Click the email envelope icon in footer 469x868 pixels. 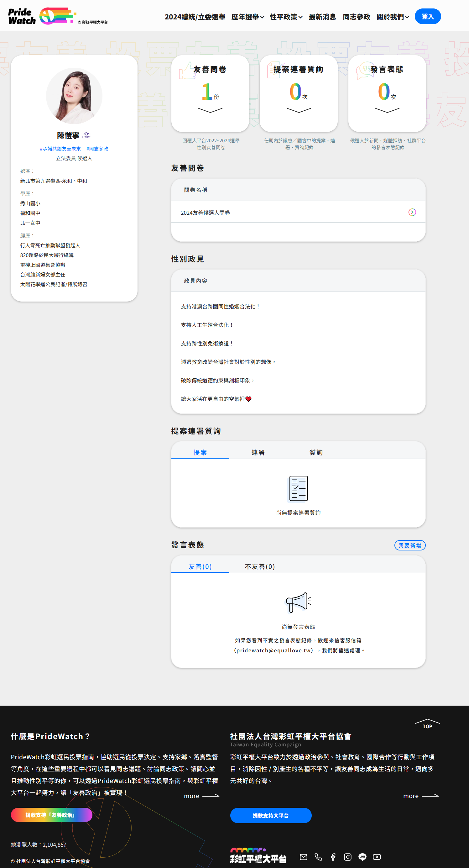pyautogui.click(x=303, y=857)
